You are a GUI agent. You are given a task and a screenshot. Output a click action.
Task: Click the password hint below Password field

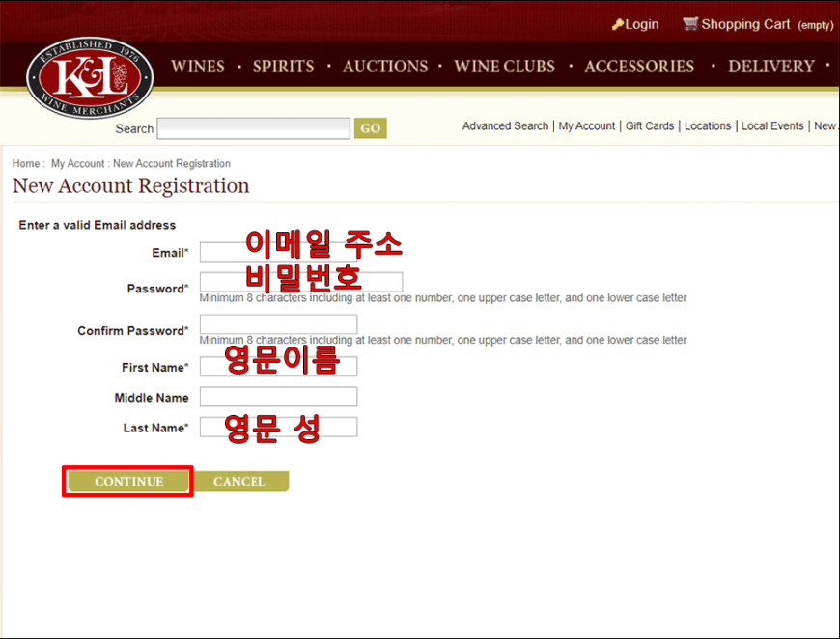tap(443, 298)
